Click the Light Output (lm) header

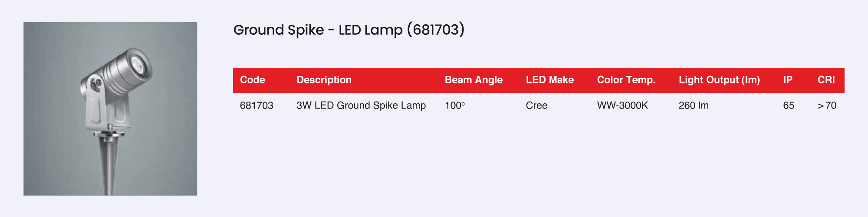click(x=719, y=80)
